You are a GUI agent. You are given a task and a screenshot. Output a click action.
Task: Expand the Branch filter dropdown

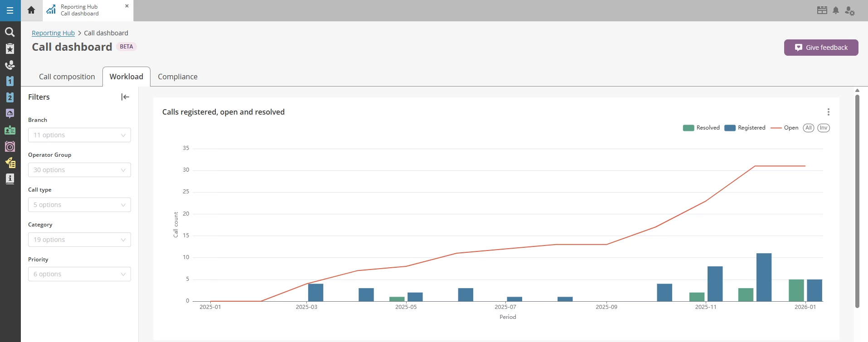pyautogui.click(x=79, y=135)
